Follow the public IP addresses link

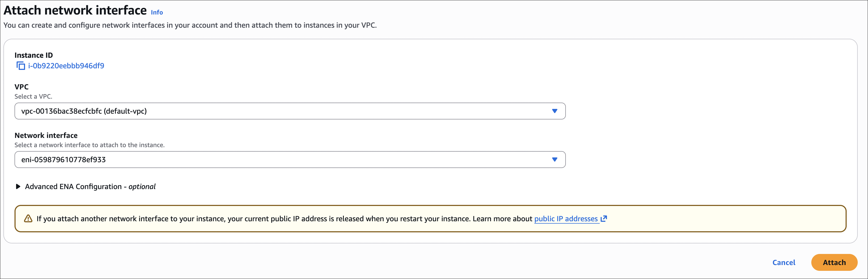566,219
